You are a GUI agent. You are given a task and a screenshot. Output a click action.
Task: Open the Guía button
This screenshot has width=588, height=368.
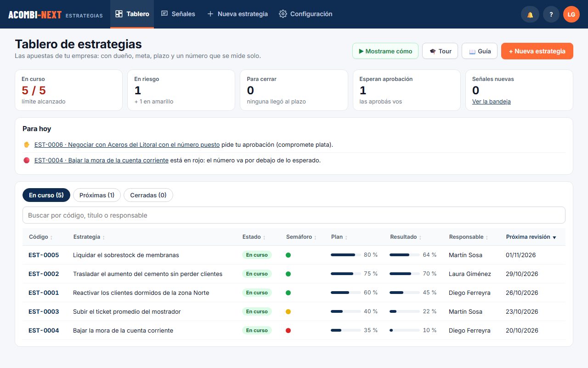tap(480, 51)
